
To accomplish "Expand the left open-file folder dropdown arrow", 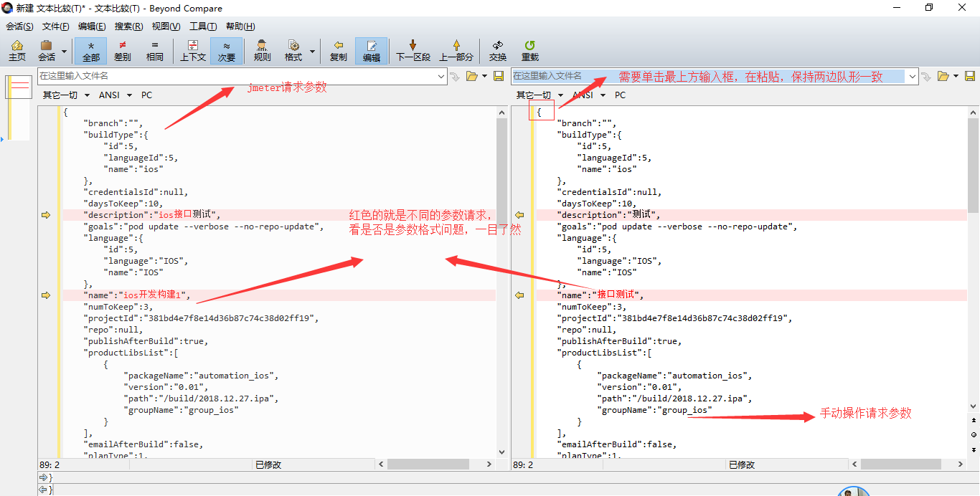I will coord(485,76).
